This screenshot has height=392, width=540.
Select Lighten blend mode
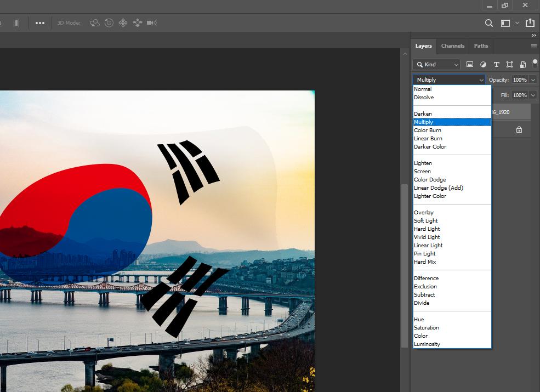[452, 163]
